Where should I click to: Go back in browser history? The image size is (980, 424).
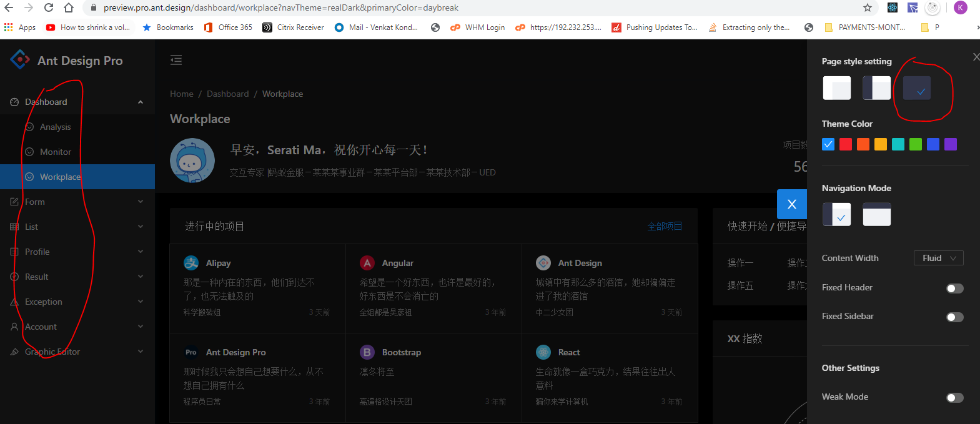pyautogui.click(x=9, y=7)
